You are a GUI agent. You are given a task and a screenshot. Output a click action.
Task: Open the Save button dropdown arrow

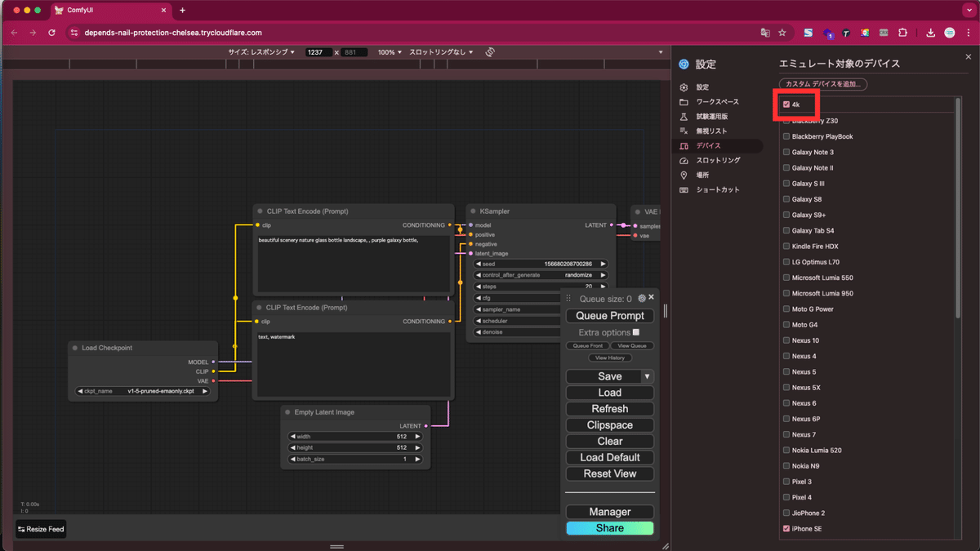648,376
